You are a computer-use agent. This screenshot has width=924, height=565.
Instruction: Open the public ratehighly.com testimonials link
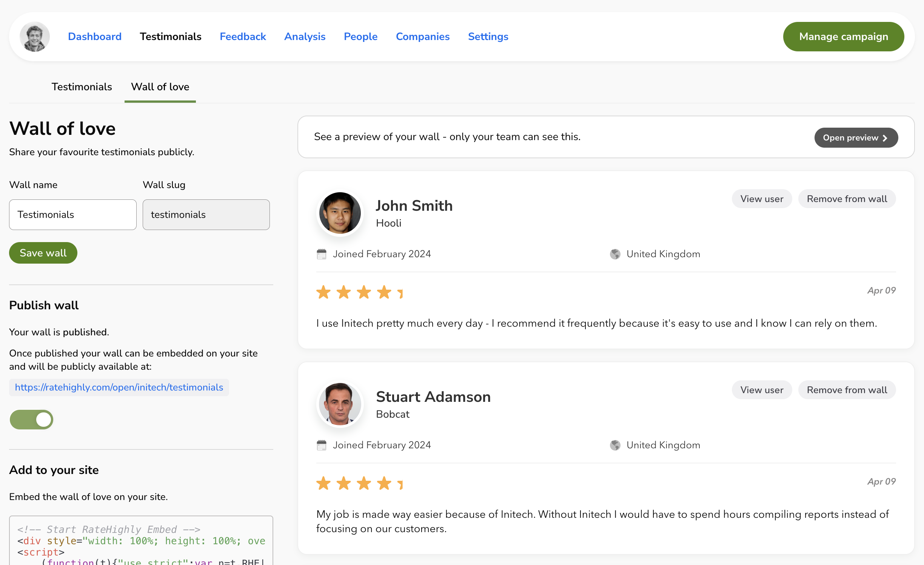pyautogui.click(x=119, y=387)
